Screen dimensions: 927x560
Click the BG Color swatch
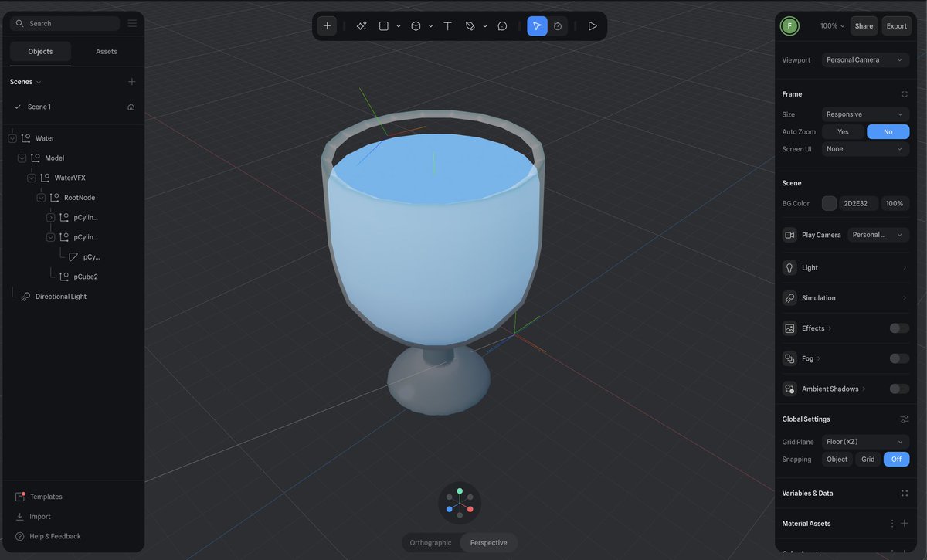(x=829, y=204)
